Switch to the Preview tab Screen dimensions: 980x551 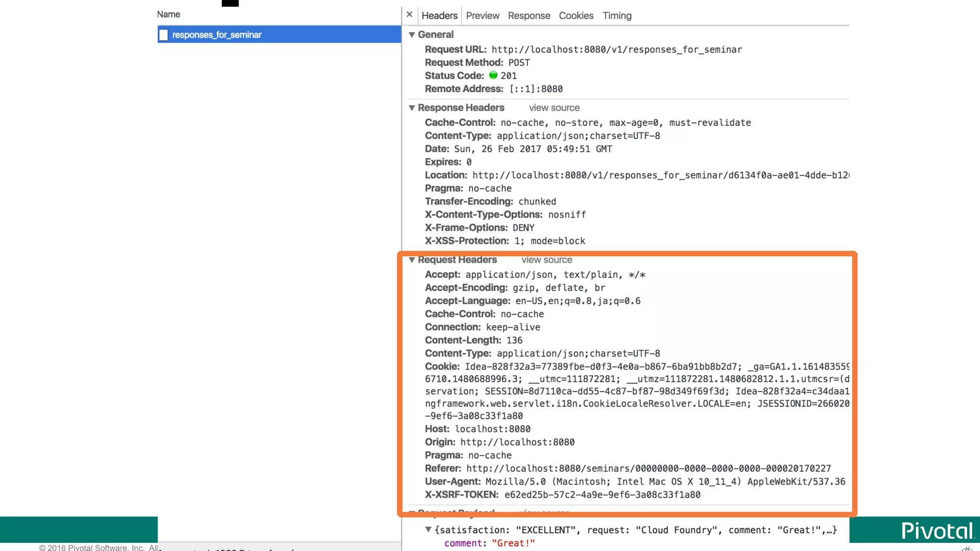point(482,16)
